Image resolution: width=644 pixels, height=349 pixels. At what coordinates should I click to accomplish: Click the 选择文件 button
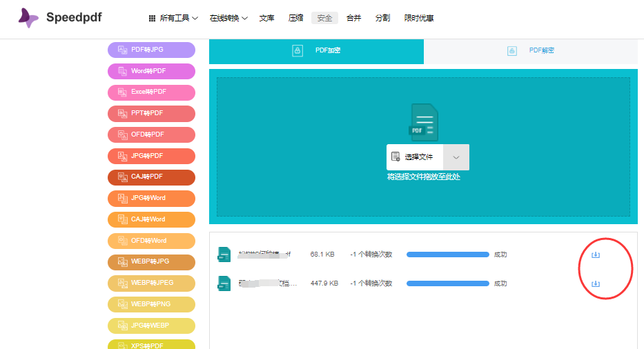coord(415,157)
